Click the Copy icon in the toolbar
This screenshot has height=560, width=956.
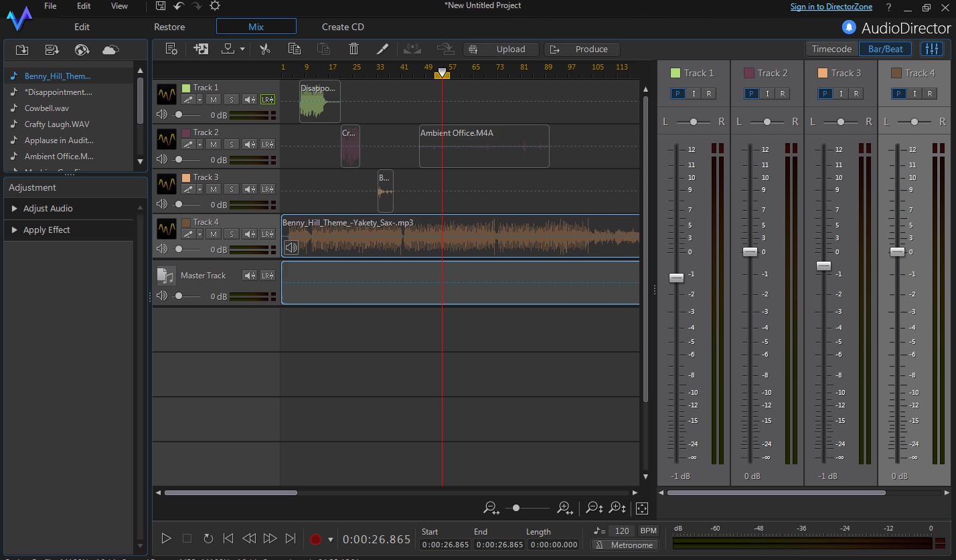[x=295, y=49]
